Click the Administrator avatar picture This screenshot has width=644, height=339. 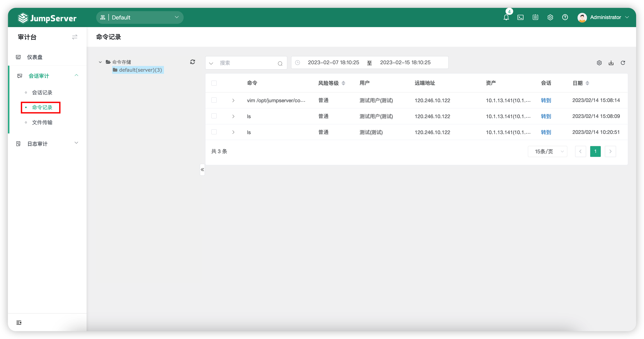(582, 17)
